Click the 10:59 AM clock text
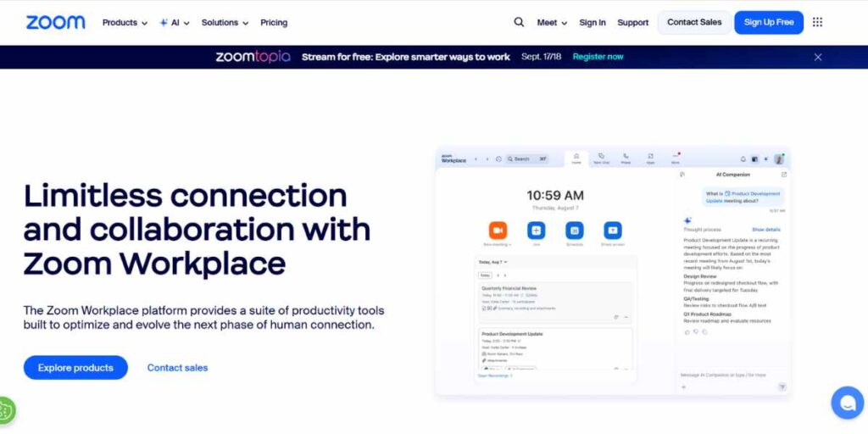 click(555, 195)
